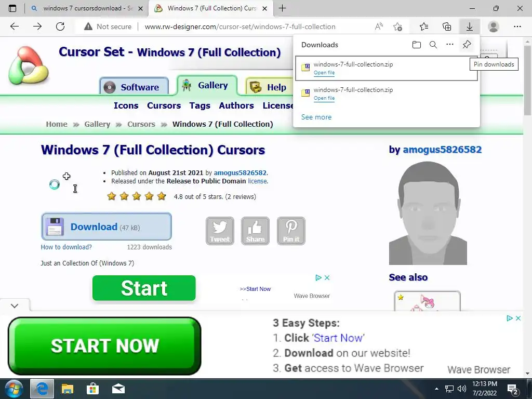Viewport: 532px width, 399px height.
Task: Close the Windows 7 Full Collection tab
Action: (x=265, y=8)
